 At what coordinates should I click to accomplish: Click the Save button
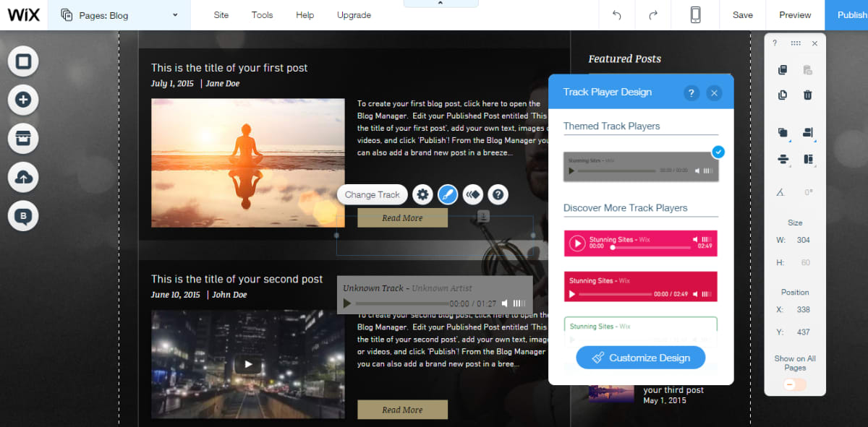pos(743,14)
